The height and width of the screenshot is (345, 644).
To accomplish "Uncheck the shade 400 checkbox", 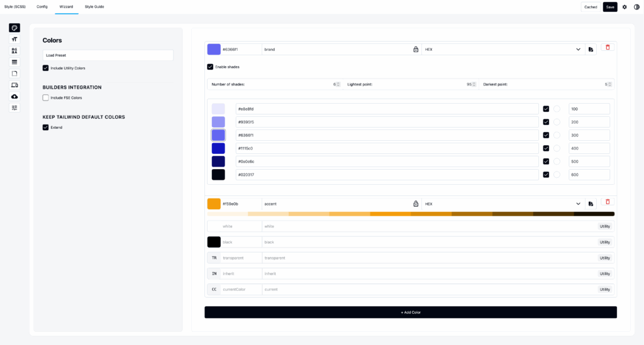I will coord(546,148).
